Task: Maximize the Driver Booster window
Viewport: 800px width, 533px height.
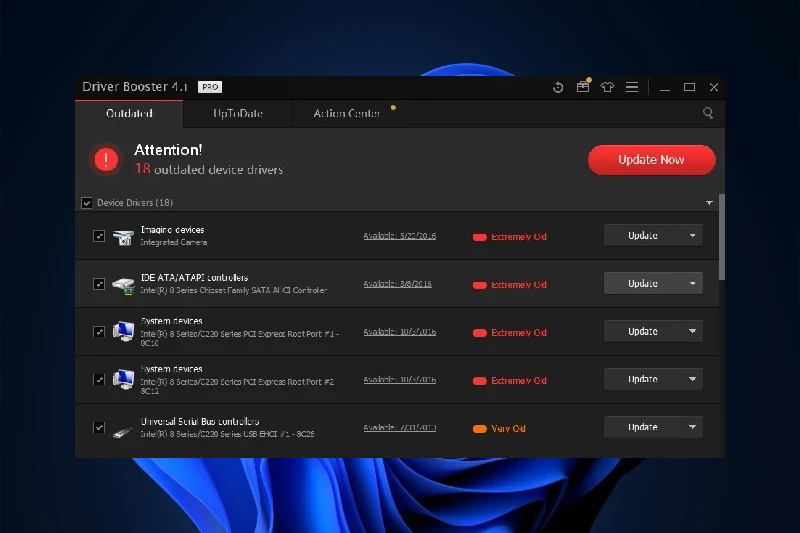Action: pyautogui.click(x=689, y=87)
